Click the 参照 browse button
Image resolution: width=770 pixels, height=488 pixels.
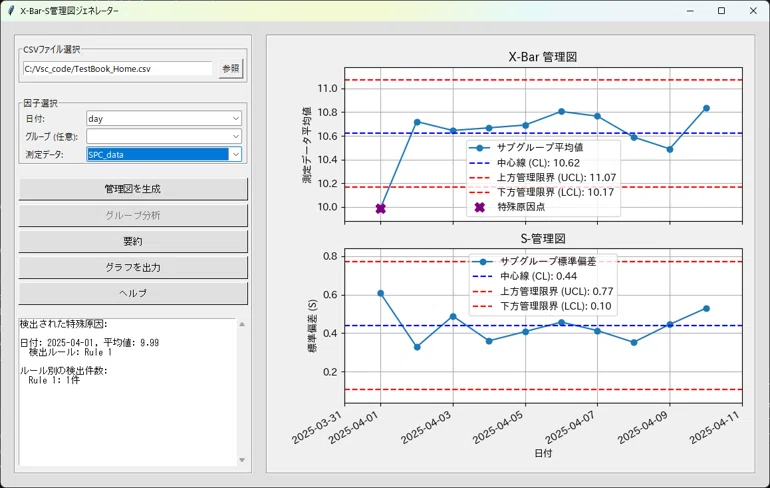pos(231,69)
